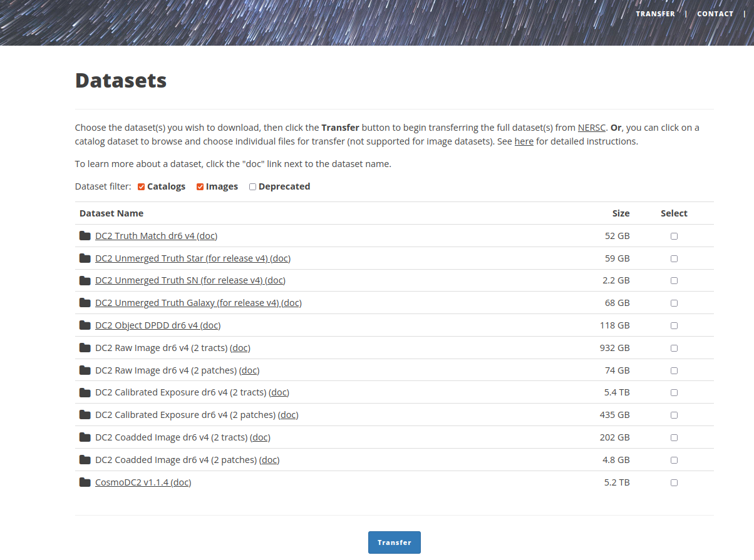This screenshot has width=754, height=560.
Task: Browse CosmoDC2 v1.1.4 dataset
Action: pyautogui.click(x=132, y=482)
